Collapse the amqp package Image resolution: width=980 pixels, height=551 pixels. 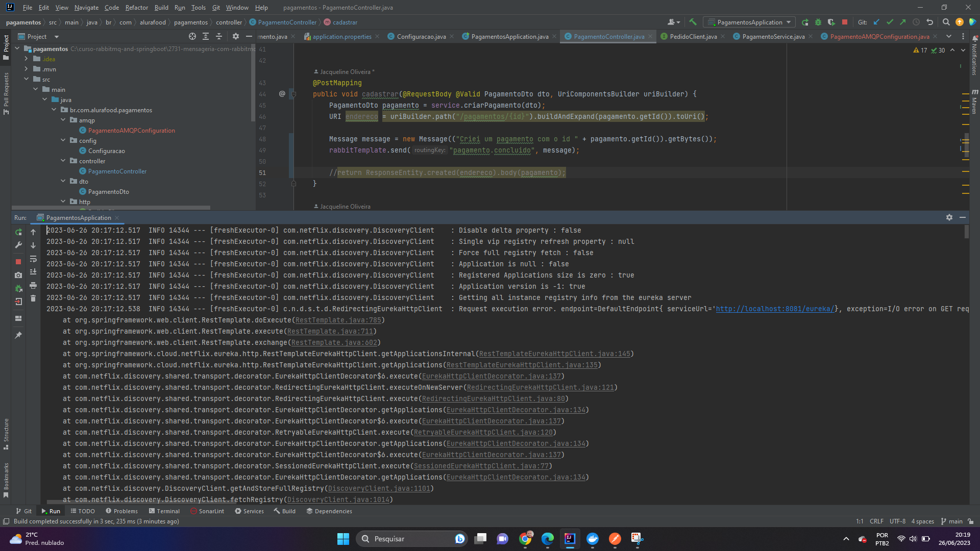63,120
